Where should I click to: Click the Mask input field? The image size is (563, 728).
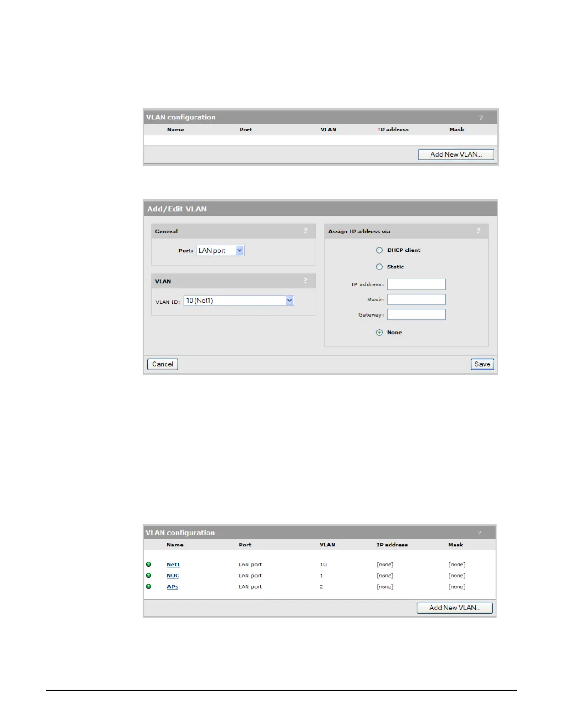tap(416, 299)
